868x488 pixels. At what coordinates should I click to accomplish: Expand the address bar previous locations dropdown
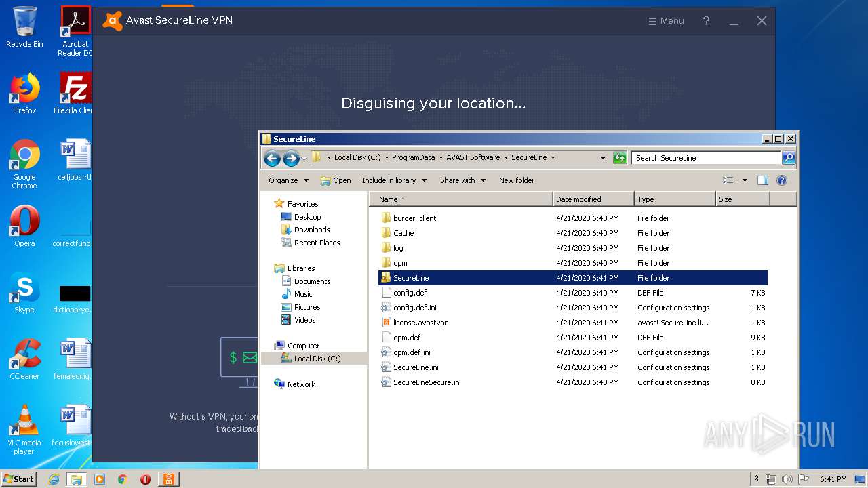(603, 158)
